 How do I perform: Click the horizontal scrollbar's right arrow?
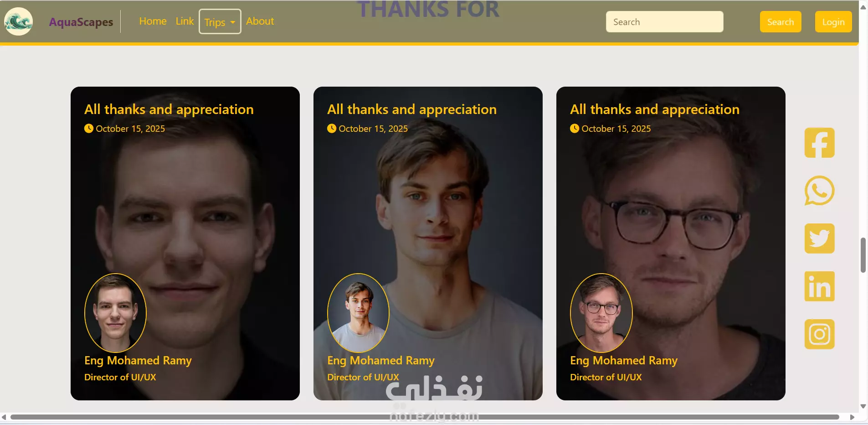click(x=852, y=417)
